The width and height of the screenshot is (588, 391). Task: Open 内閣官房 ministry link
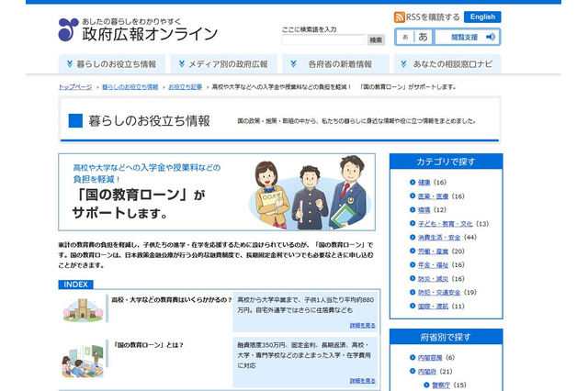(x=430, y=358)
